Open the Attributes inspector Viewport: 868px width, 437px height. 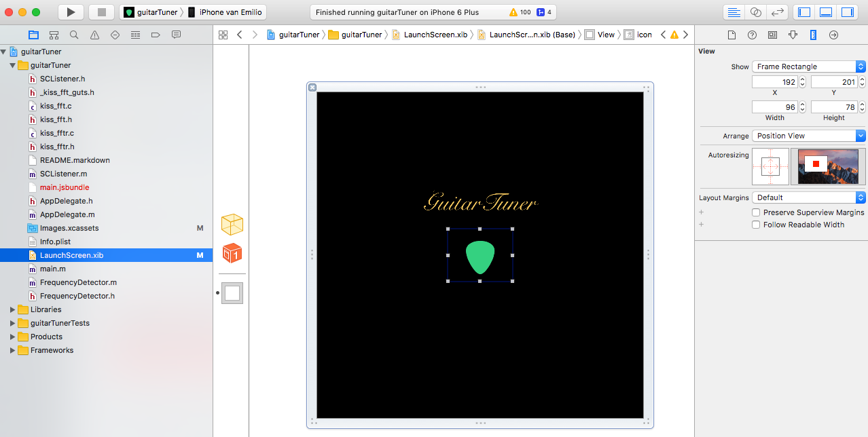click(793, 35)
